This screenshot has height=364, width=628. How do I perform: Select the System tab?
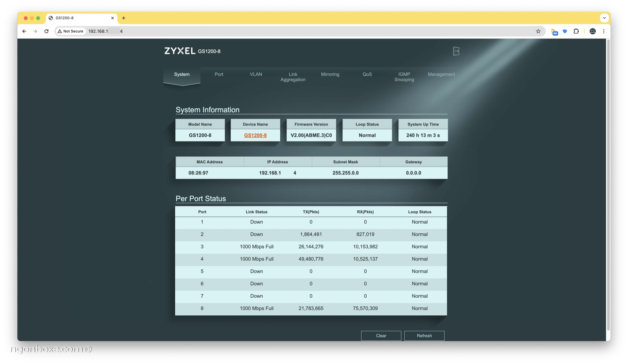point(182,74)
